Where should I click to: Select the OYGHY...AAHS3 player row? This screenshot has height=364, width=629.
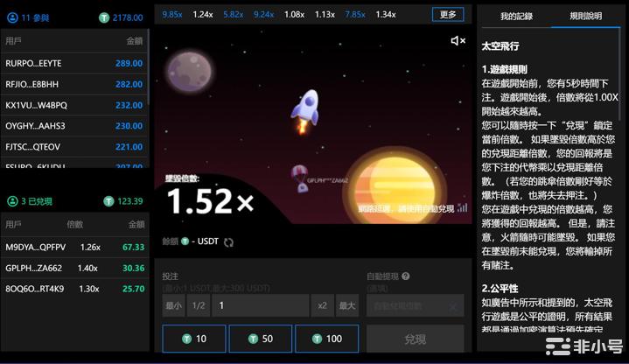pyautogui.click(x=74, y=126)
